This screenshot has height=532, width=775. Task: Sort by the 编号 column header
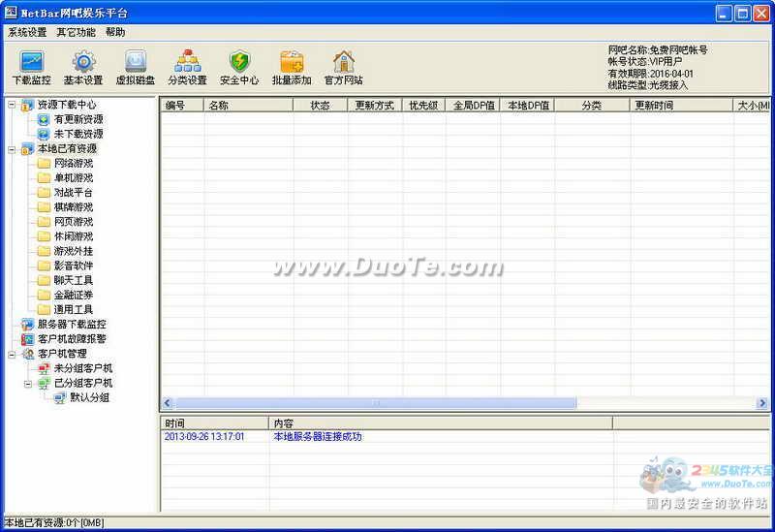182,105
